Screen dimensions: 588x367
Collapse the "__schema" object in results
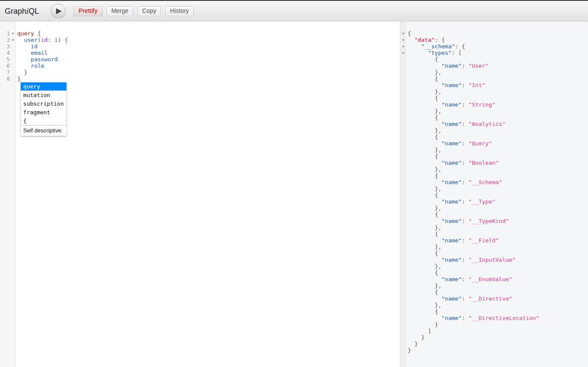click(403, 46)
